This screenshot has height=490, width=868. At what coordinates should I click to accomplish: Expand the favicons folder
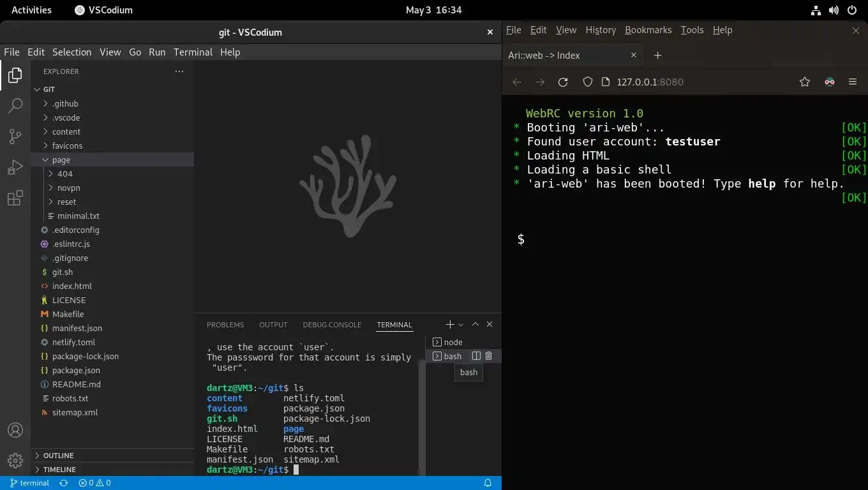[x=112, y=145]
